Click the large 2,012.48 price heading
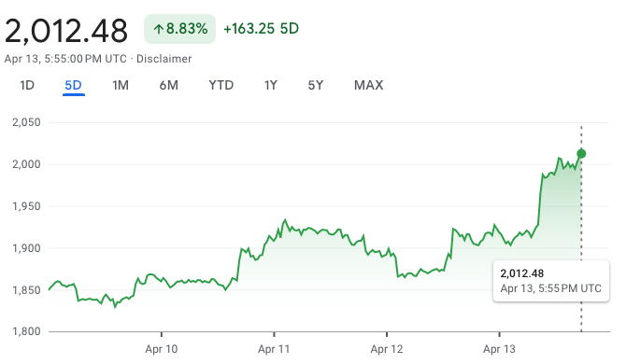Viewport: 626px width, 364px height. pyautogui.click(x=66, y=31)
